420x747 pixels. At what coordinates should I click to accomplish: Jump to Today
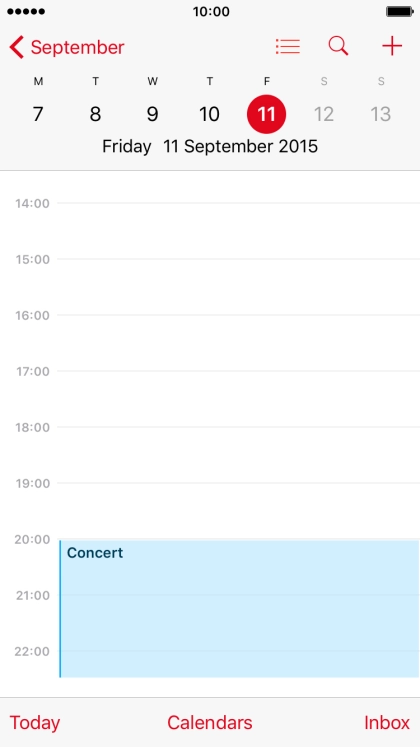[35, 723]
